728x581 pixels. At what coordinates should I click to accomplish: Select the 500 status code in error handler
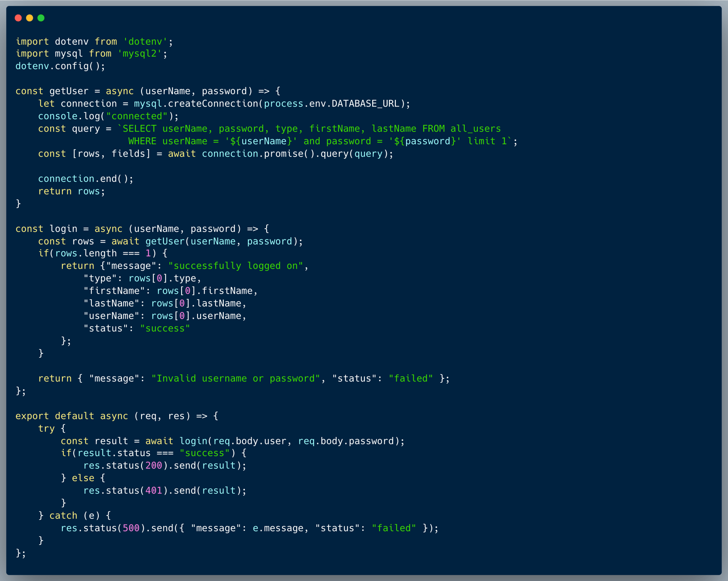coord(131,528)
